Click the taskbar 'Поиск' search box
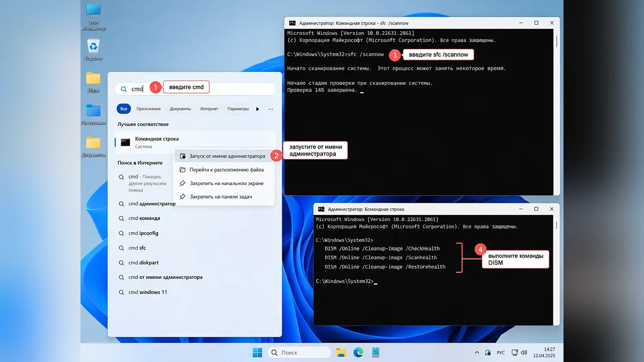 (x=299, y=352)
